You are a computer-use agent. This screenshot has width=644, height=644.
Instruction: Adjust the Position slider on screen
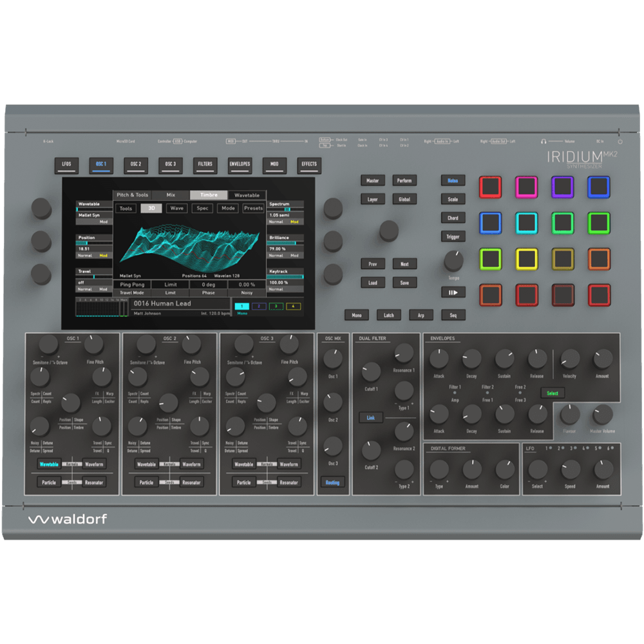click(94, 243)
